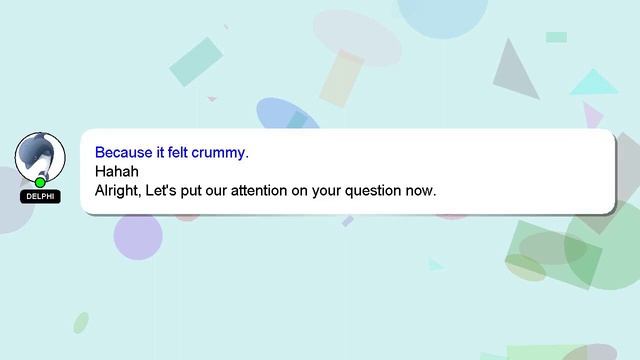Click the tilted teal rectangle shape
The image size is (640, 360).
click(x=196, y=62)
